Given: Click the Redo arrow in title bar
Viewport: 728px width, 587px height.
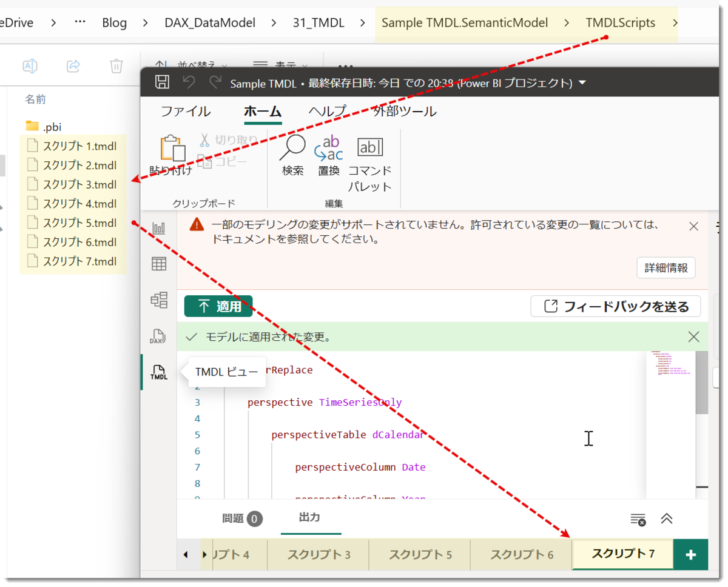Looking at the screenshot, I should coord(215,82).
